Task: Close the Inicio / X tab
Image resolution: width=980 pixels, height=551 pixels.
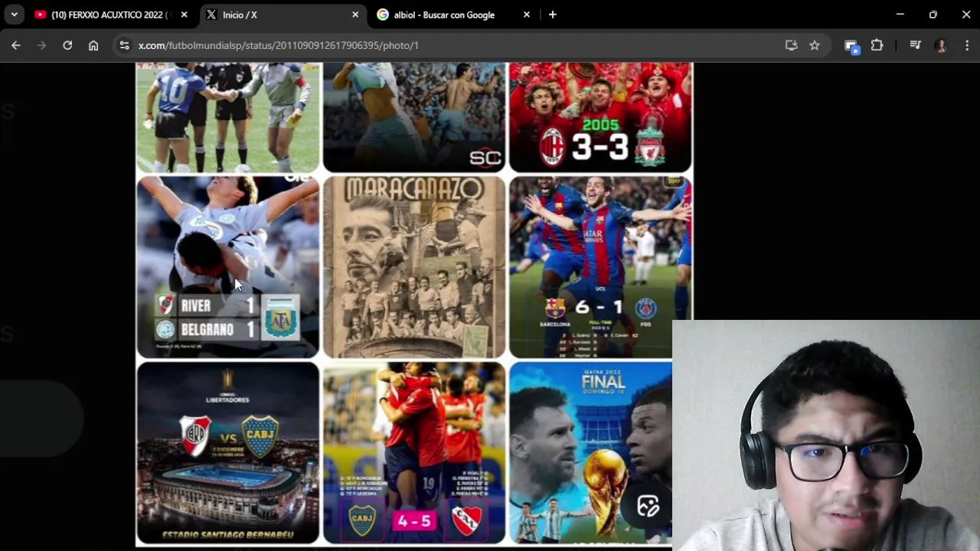Action: click(x=355, y=15)
